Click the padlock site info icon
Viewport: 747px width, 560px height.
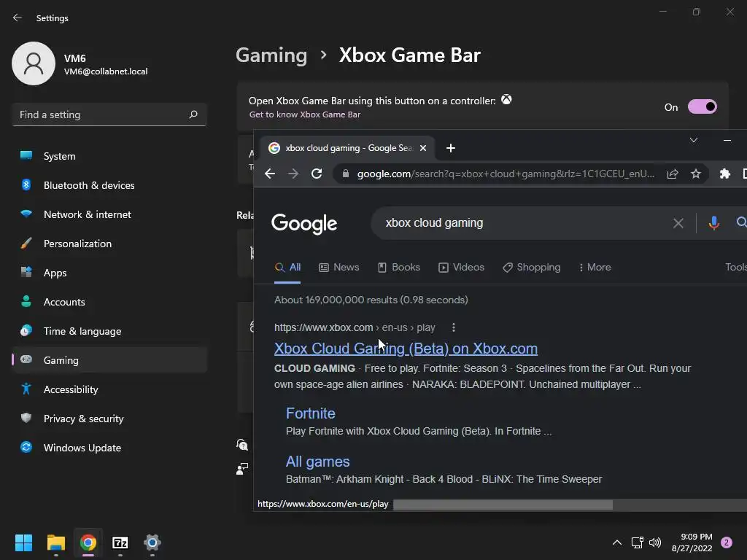(346, 174)
